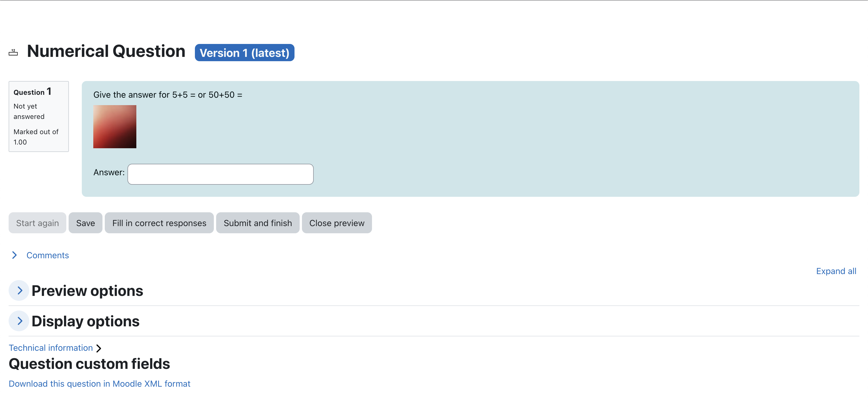
Task: Click Fill in correct responses
Action: 159,223
